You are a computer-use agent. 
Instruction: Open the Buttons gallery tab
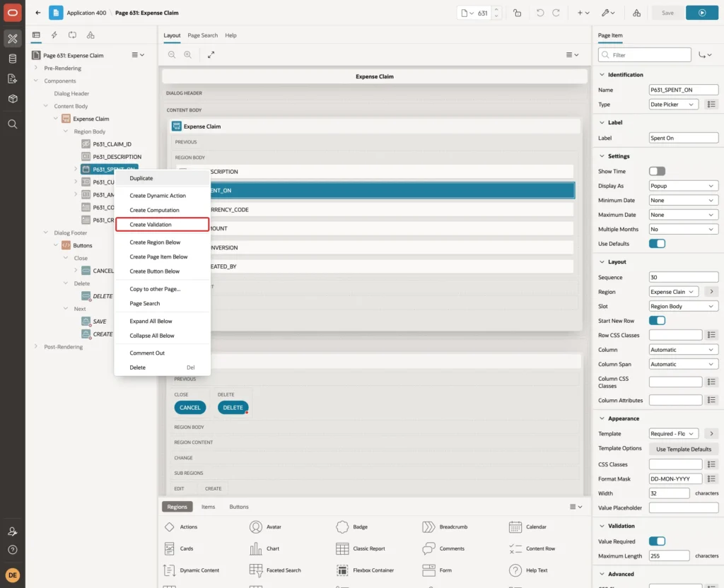pyautogui.click(x=239, y=507)
